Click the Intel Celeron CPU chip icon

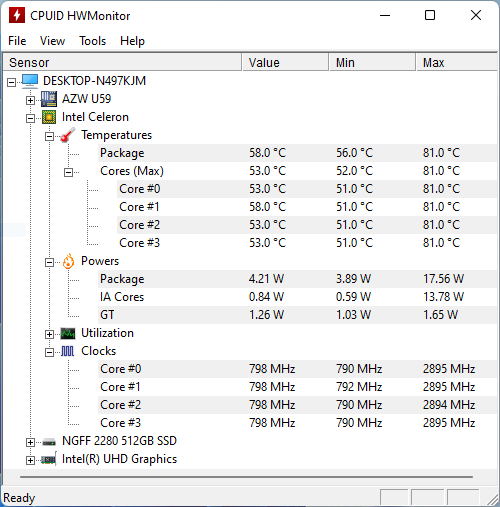point(49,117)
